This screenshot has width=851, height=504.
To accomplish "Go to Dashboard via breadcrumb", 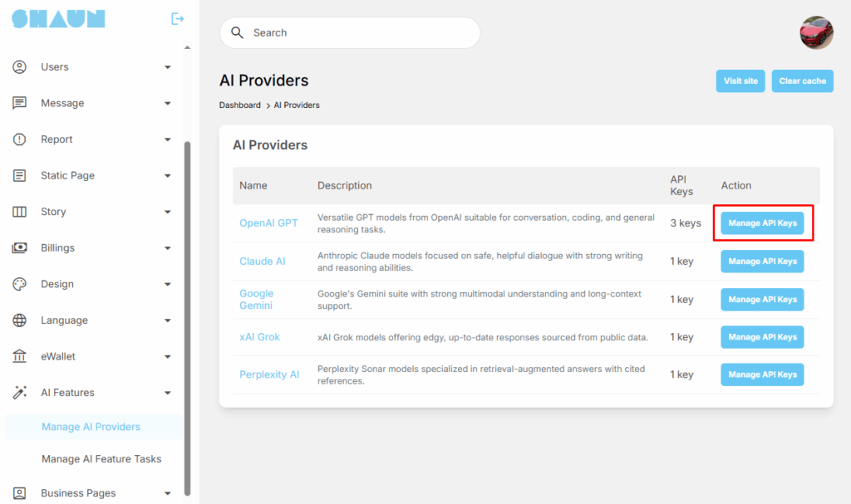I will [x=239, y=105].
